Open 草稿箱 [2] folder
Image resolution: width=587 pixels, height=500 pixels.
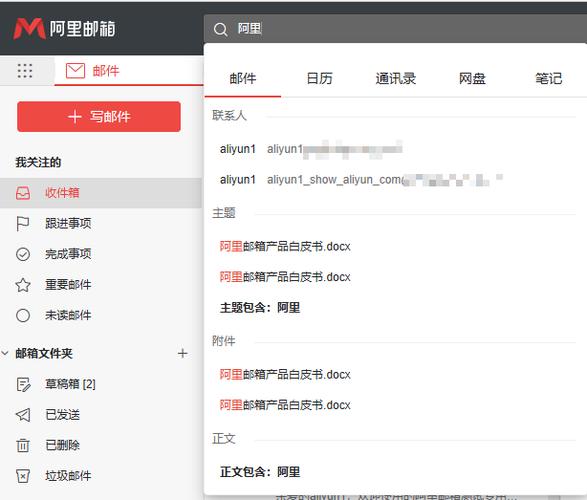point(101,384)
